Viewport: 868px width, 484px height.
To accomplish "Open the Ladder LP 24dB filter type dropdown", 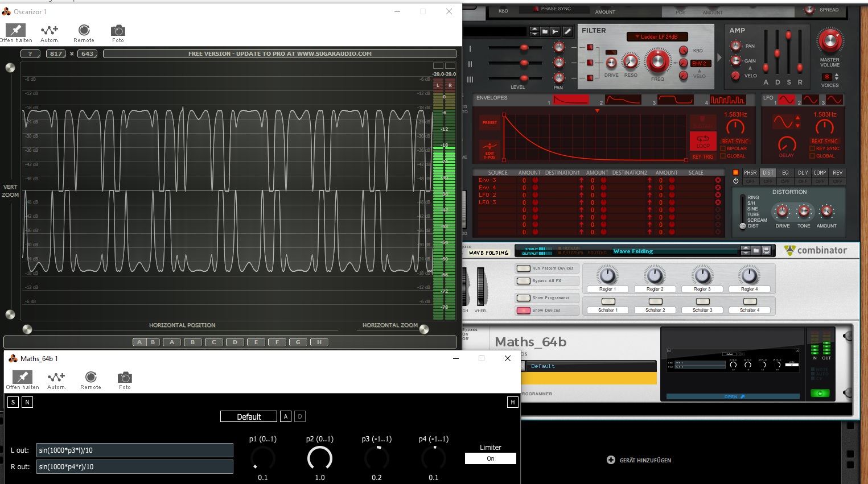I will tap(657, 37).
